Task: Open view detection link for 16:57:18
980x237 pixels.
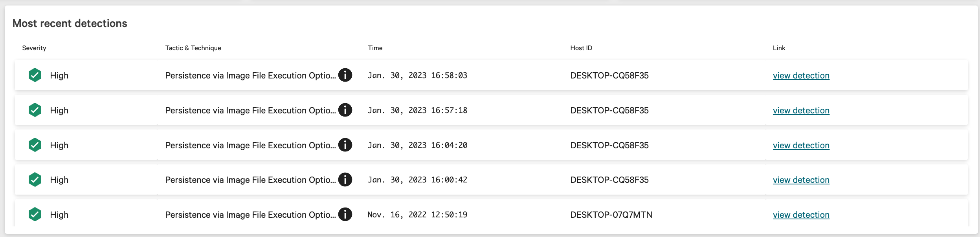Action: 801,110
